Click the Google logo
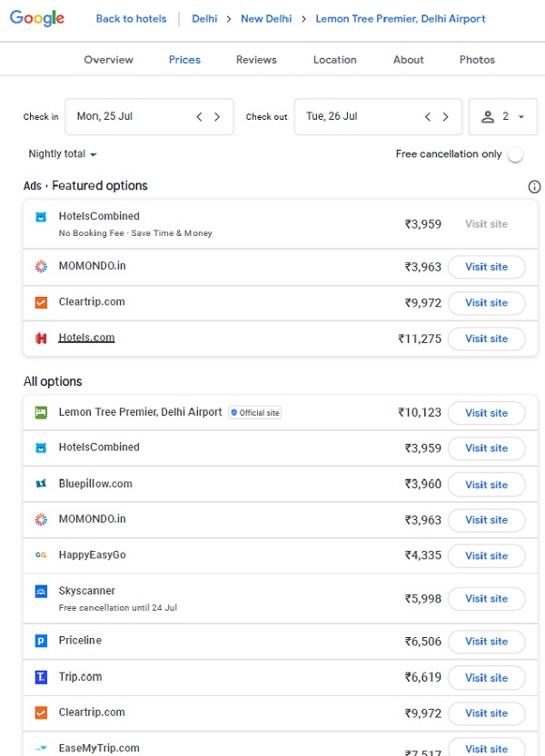 [x=36, y=18]
